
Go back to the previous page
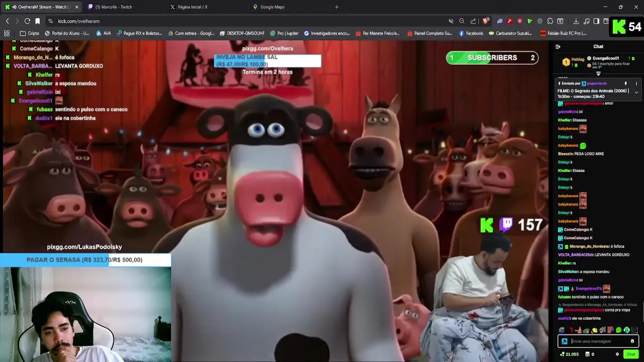coord(7,21)
